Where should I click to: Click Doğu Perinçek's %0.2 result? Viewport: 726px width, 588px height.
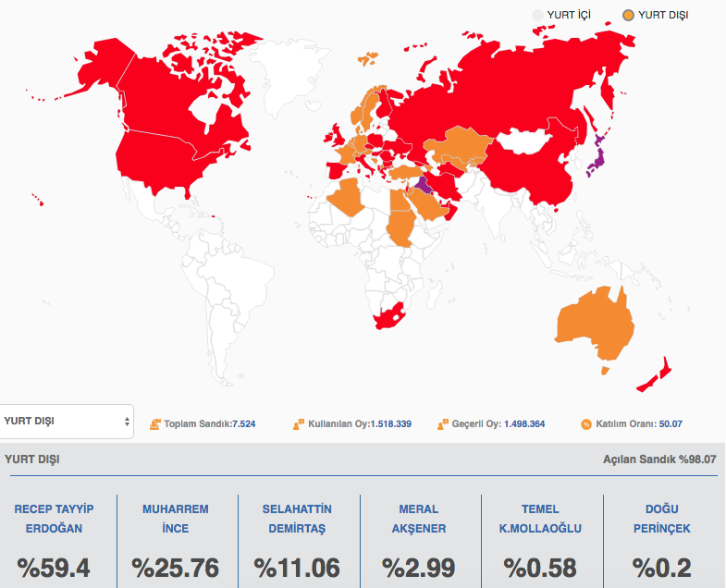click(x=663, y=567)
